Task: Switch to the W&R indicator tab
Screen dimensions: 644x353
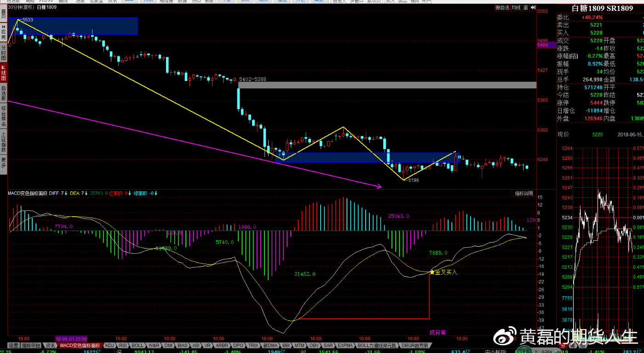Action: 154,345
